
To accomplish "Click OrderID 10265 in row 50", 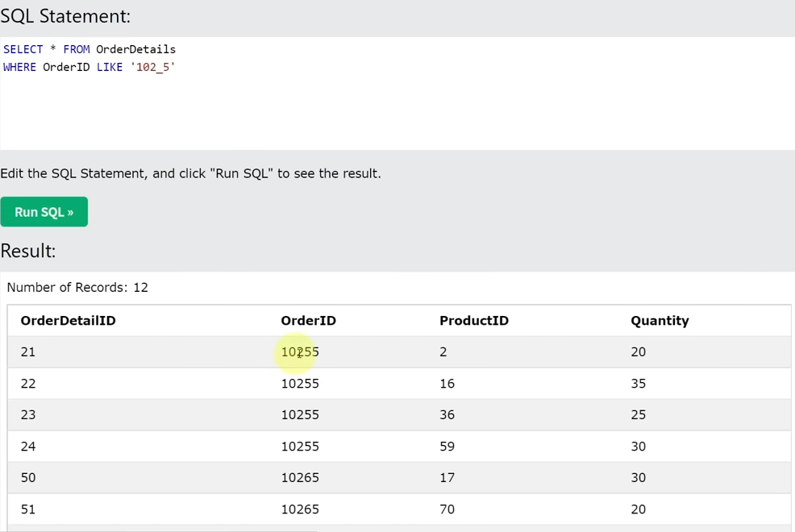I will coord(300,478).
